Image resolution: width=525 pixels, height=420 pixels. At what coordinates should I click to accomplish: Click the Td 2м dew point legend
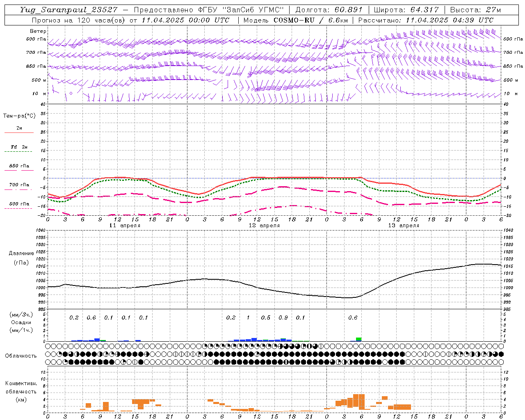(x=19, y=147)
